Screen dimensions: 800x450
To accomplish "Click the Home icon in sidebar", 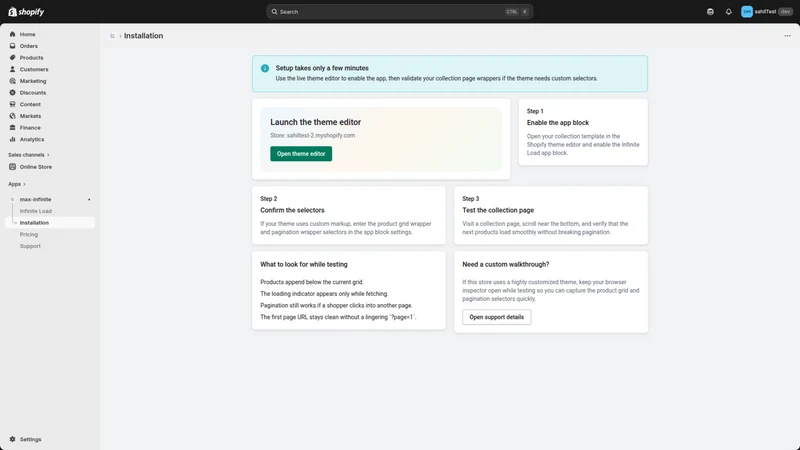I will [12, 34].
